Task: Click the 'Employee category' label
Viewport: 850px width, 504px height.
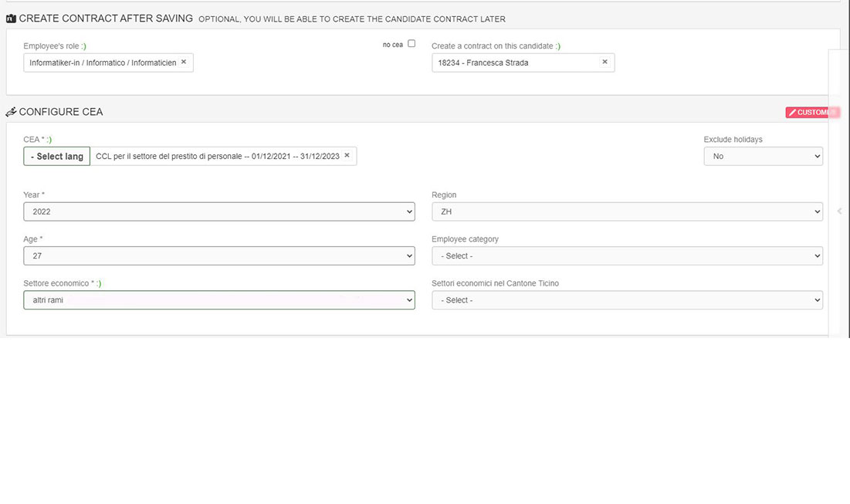Action: [465, 239]
